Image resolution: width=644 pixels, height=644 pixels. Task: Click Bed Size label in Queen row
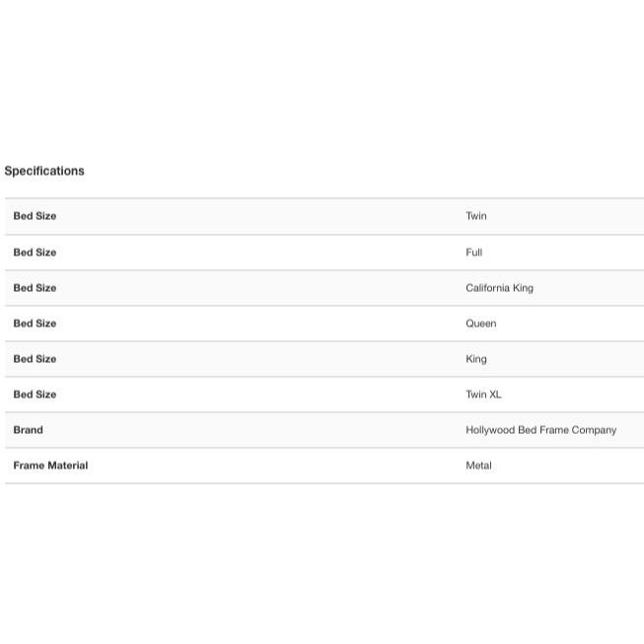tap(35, 323)
